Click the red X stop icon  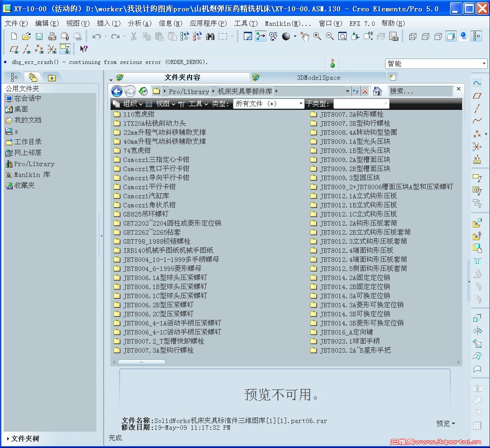pyautogui.click(x=365, y=91)
